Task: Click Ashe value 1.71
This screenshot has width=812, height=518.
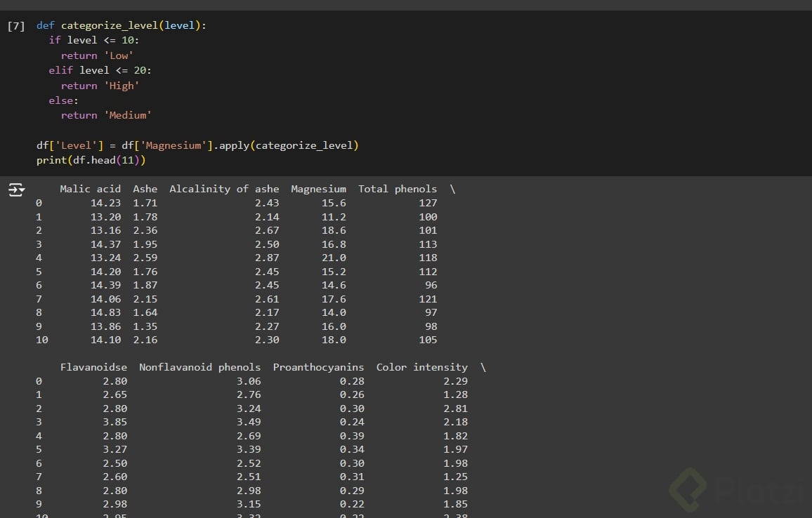Action: pos(145,203)
